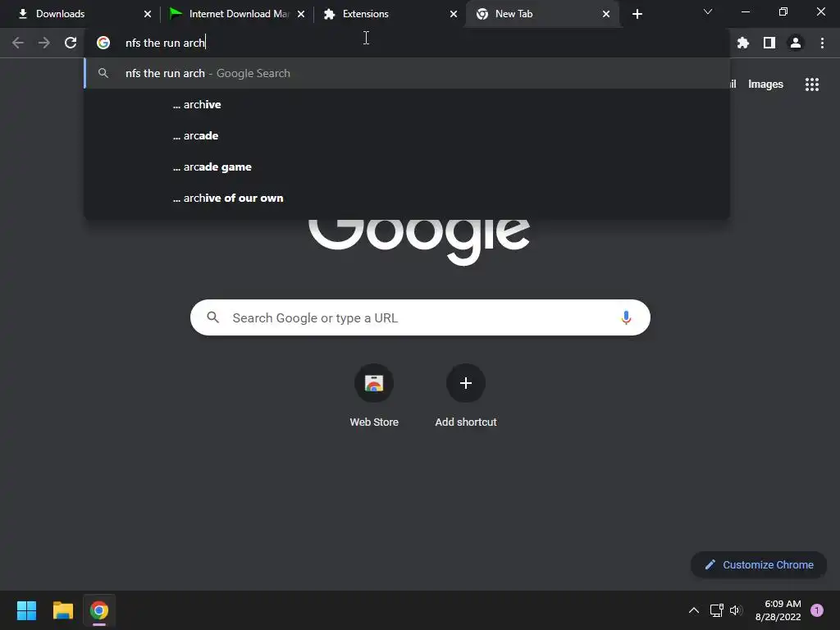Start voice search with the microphone icon
Image resolution: width=840 pixels, height=630 pixels.
(x=626, y=317)
